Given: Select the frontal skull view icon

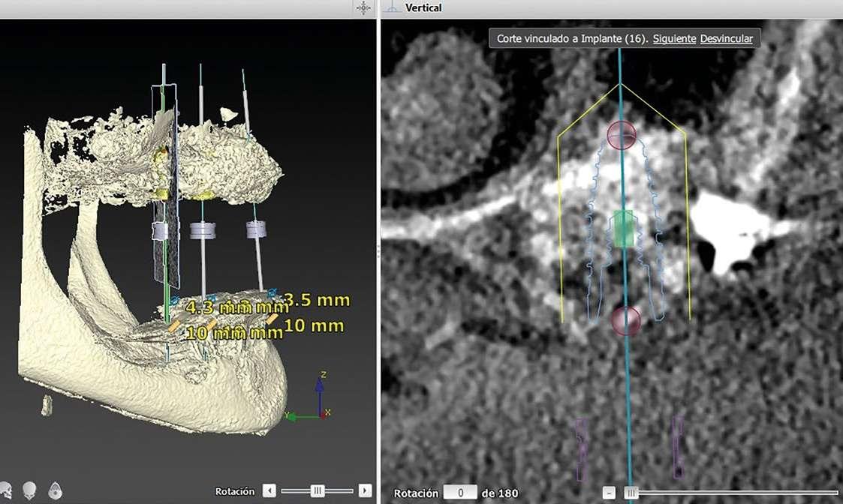Looking at the screenshot, I should tap(29, 490).
